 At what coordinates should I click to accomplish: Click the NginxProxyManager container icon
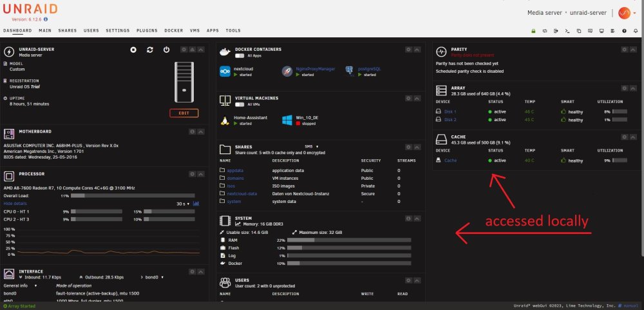(x=287, y=71)
